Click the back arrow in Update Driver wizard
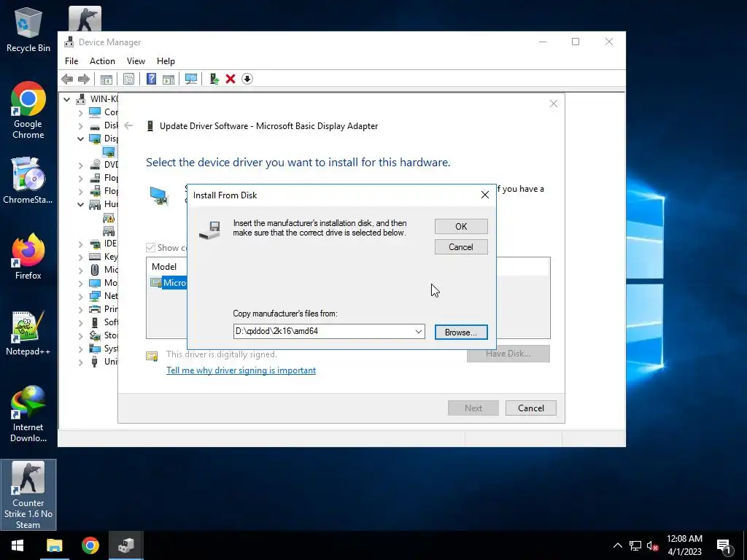Screen dimensions: 747x560 [x=128, y=125]
